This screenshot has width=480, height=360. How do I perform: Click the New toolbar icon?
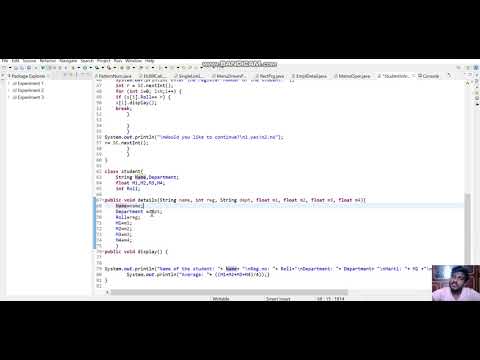[4, 68]
